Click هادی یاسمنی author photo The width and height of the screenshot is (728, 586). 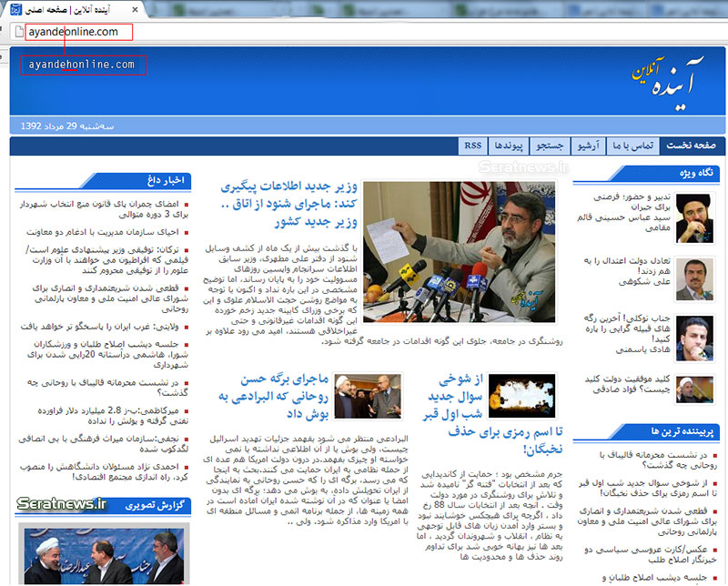[x=694, y=338]
